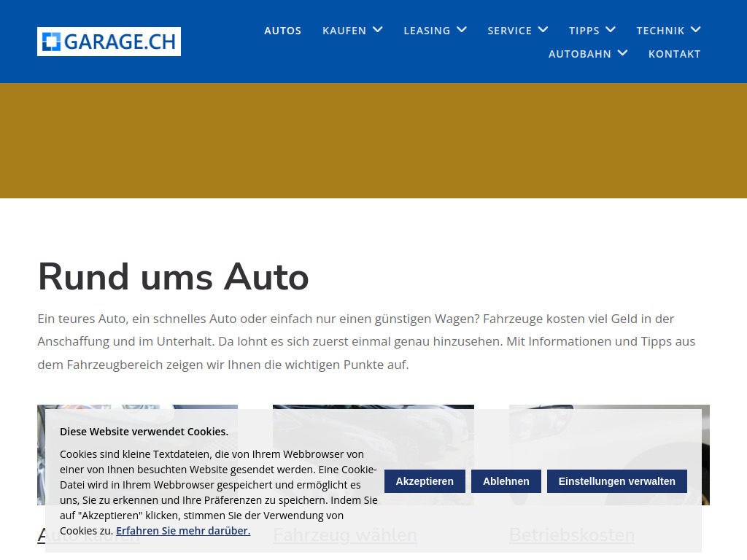Select the 'Fahrzeug wählen' heading link
The height and width of the screenshot is (560, 747).
point(344,534)
